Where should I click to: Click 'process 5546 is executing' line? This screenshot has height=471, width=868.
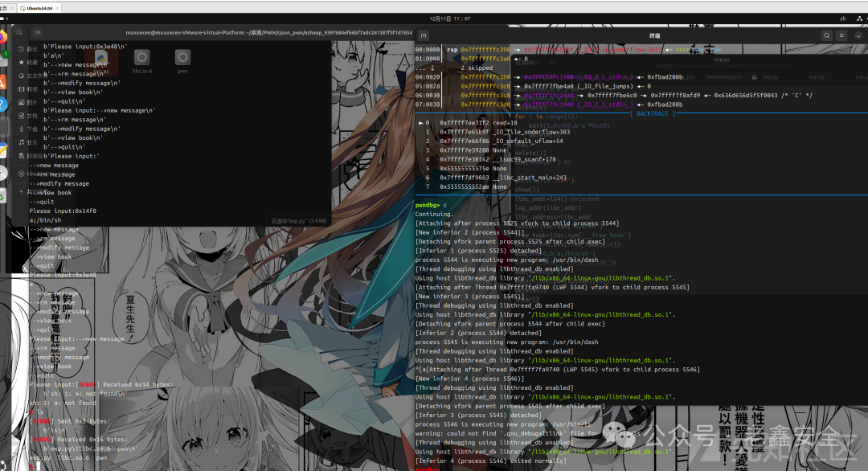(x=503, y=424)
